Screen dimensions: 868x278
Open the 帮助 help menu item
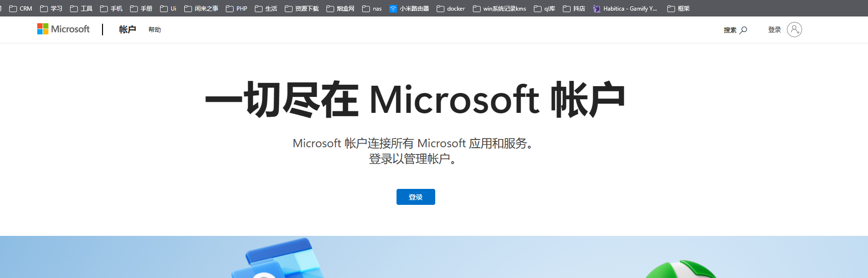tap(155, 30)
